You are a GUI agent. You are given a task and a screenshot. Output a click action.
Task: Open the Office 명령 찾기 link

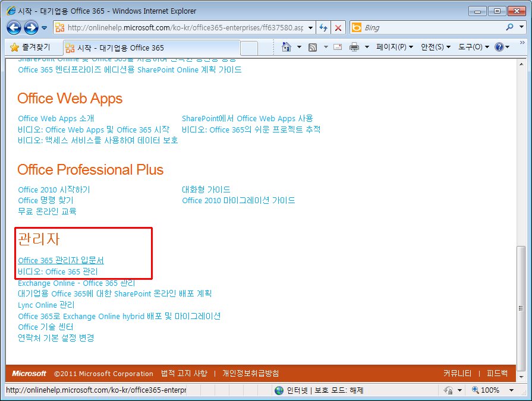45,201
